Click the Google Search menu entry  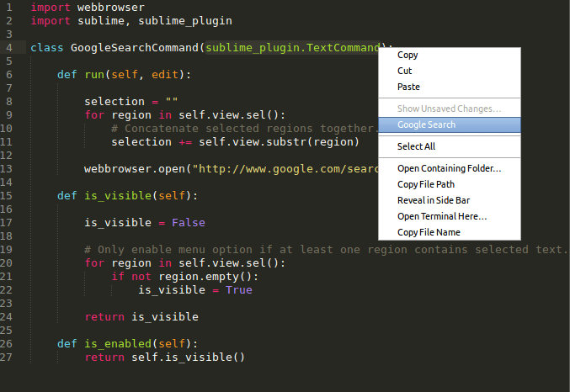(426, 124)
